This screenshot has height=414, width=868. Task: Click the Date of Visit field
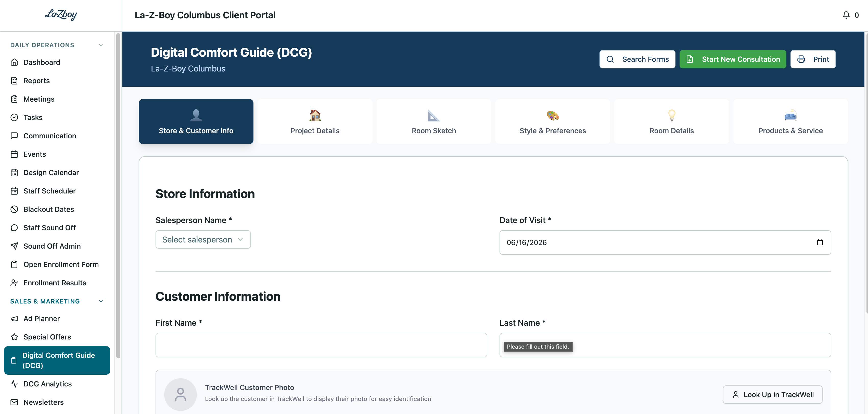click(x=665, y=242)
